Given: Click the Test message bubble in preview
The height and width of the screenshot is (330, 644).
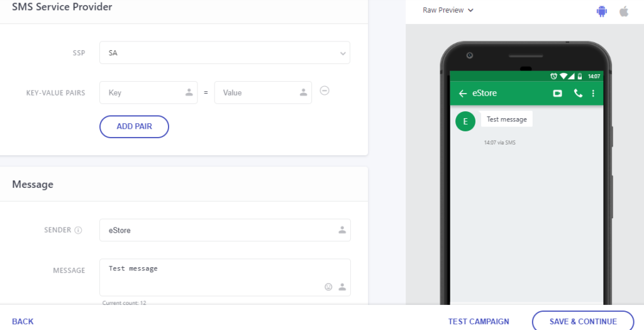Looking at the screenshot, I should 506,119.
